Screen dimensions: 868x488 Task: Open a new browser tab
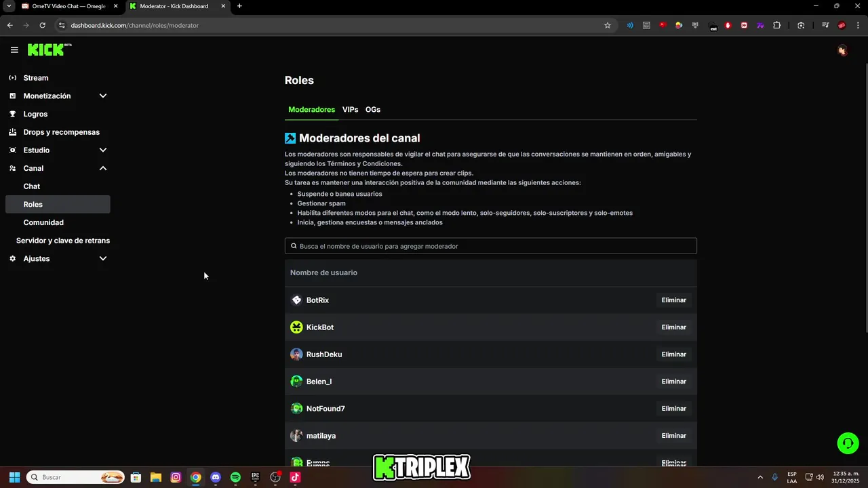[x=239, y=6]
